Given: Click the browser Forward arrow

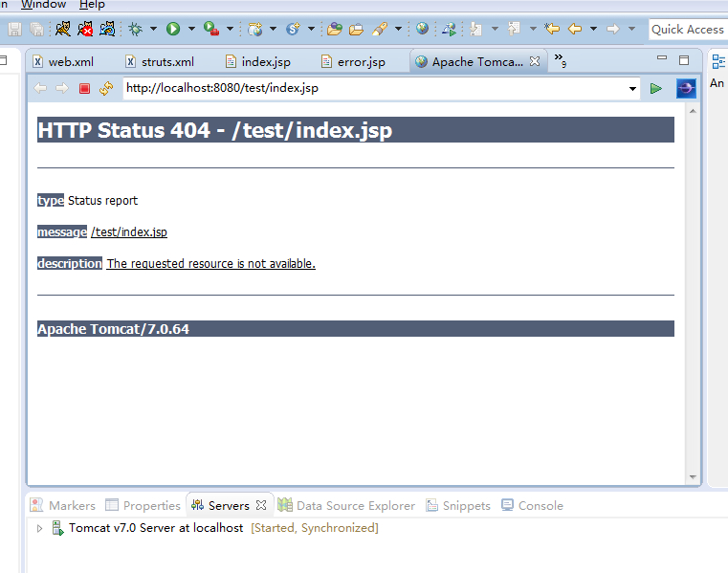Looking at the screenshot, I should 62,88.
